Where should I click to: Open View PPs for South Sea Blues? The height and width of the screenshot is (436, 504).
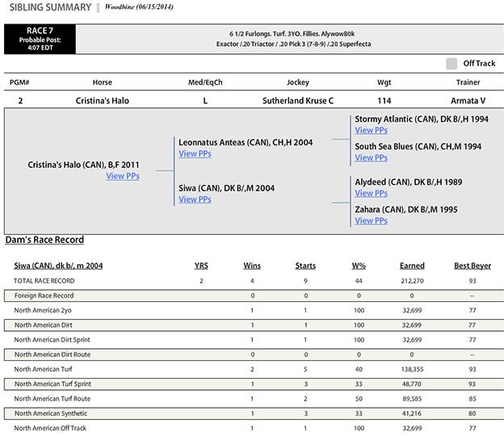(371, 157)
